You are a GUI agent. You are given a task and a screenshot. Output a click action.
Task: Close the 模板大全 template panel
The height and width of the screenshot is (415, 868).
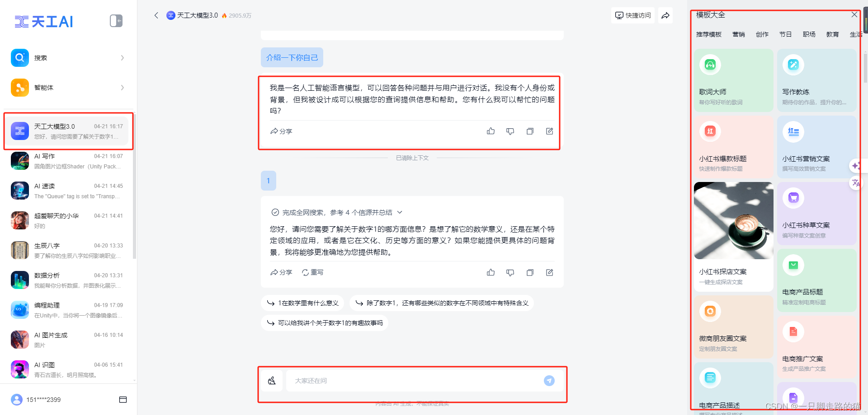point(854,14)
